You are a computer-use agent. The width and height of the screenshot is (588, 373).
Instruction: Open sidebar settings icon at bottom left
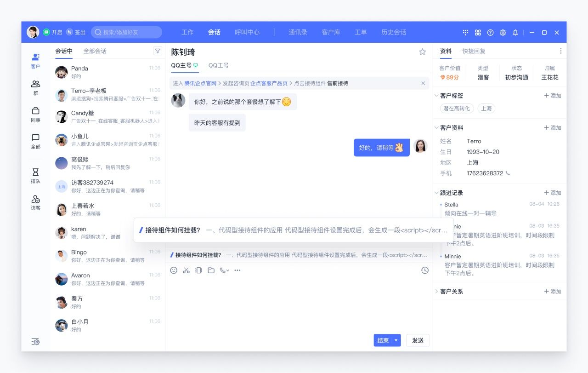tap(36, 342)
